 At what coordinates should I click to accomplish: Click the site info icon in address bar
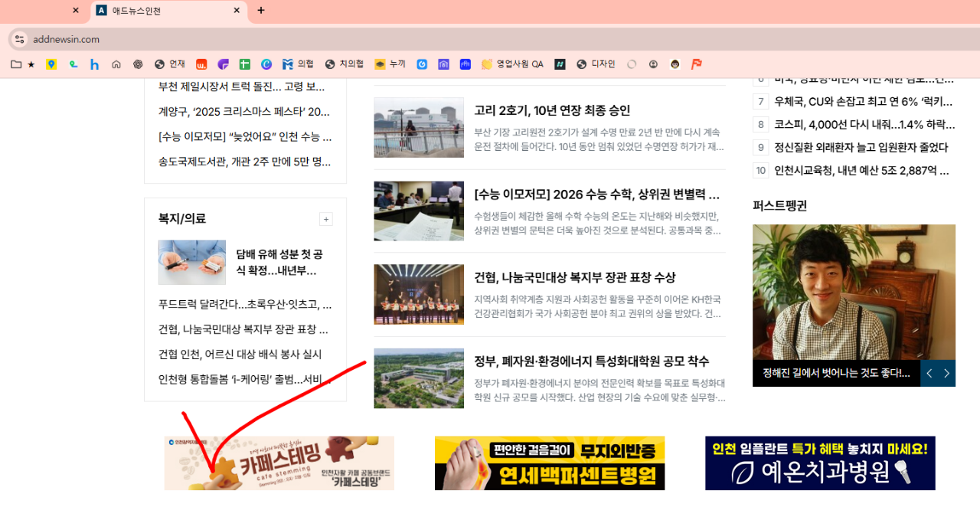pyautogui.click(x=19, y=39)
